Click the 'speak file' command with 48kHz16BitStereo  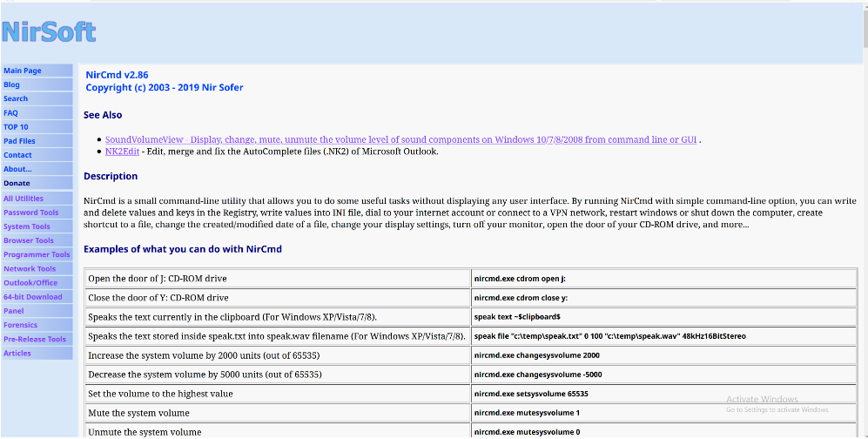663,336
